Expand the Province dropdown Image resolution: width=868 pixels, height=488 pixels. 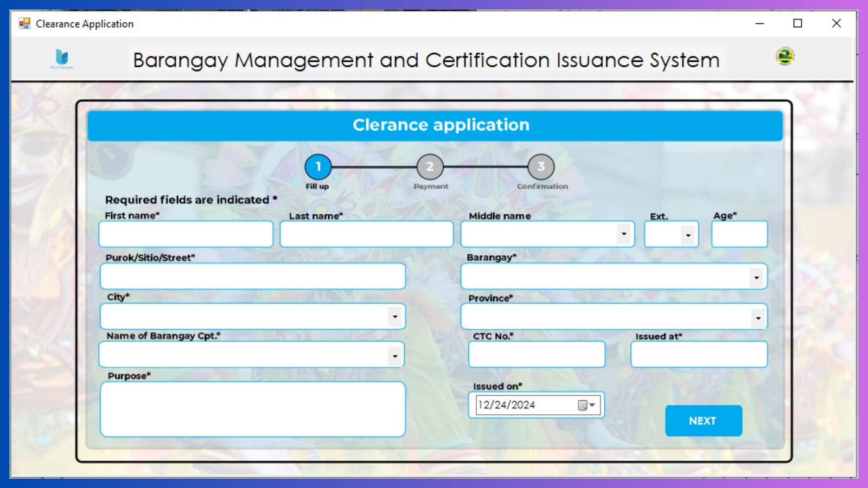[758, 318]
